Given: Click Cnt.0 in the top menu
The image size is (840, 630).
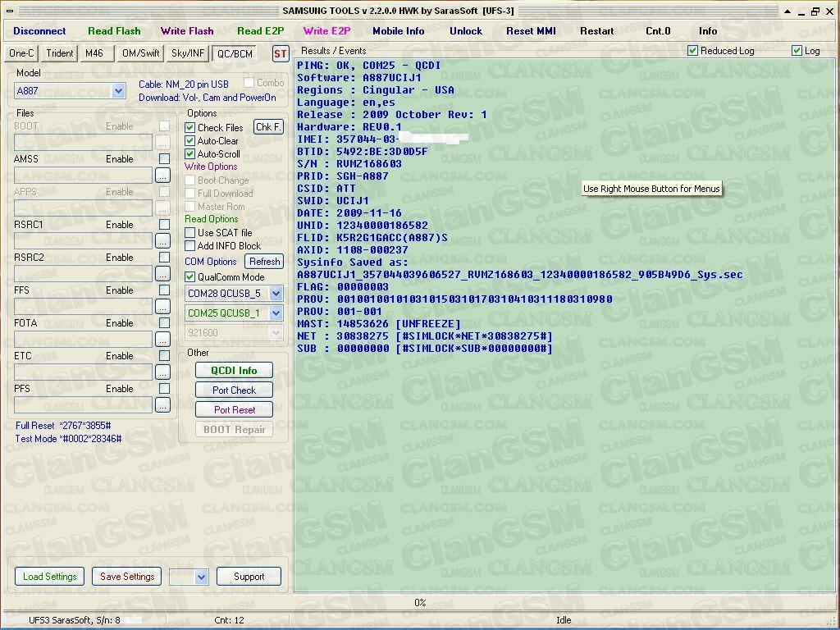Looking at the screenshot, I should pyautogui.click(x=658, y=31).
